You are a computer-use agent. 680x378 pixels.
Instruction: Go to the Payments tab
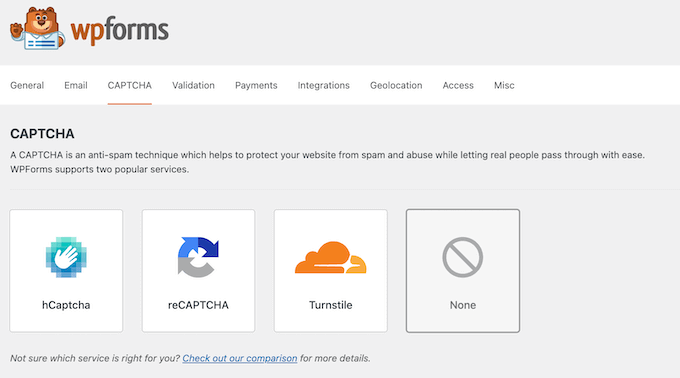click(256, 85)
